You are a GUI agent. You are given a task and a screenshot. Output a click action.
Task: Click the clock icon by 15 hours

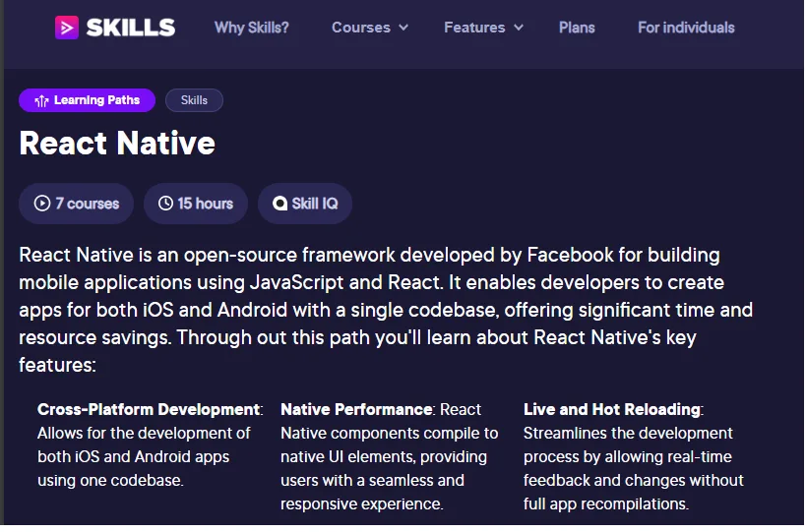(x=165, y=204)
